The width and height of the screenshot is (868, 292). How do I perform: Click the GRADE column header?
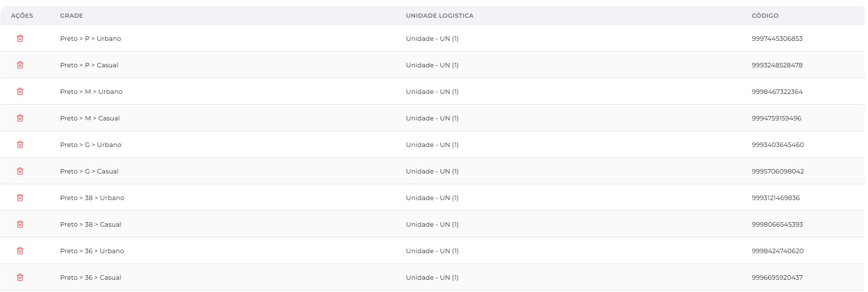[x=72, y=16]
